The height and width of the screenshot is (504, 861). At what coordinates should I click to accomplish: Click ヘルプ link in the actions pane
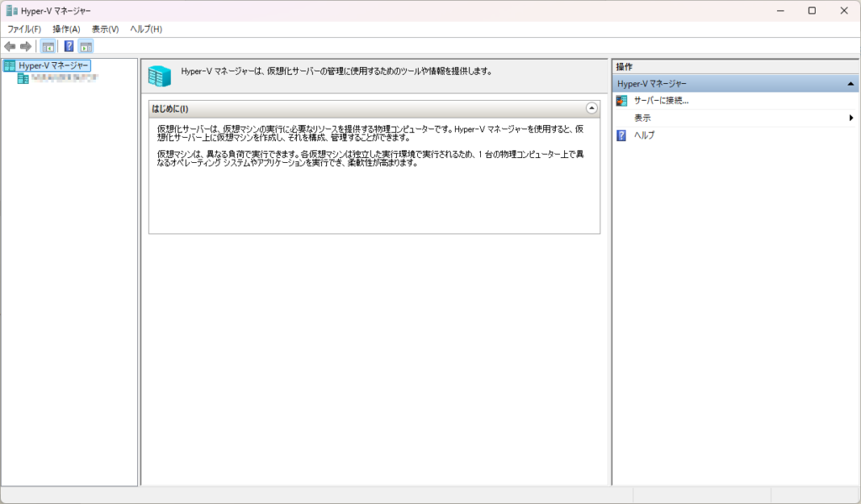point(644,135)
